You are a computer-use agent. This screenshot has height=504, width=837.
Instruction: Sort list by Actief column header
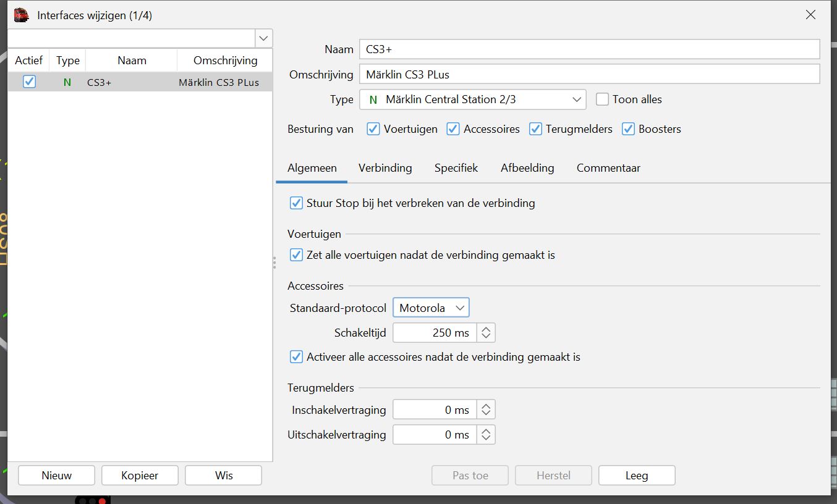tap(29, 61)
